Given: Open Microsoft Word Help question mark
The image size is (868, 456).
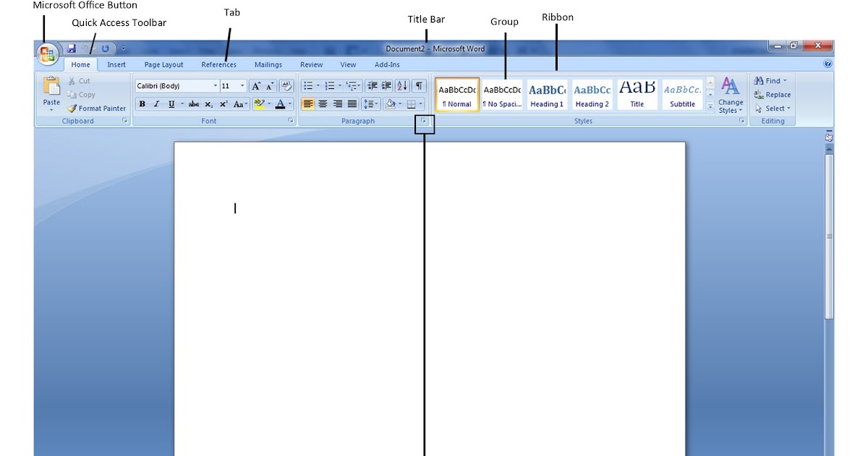Looking at the screenshot, I should click(828, 64).
